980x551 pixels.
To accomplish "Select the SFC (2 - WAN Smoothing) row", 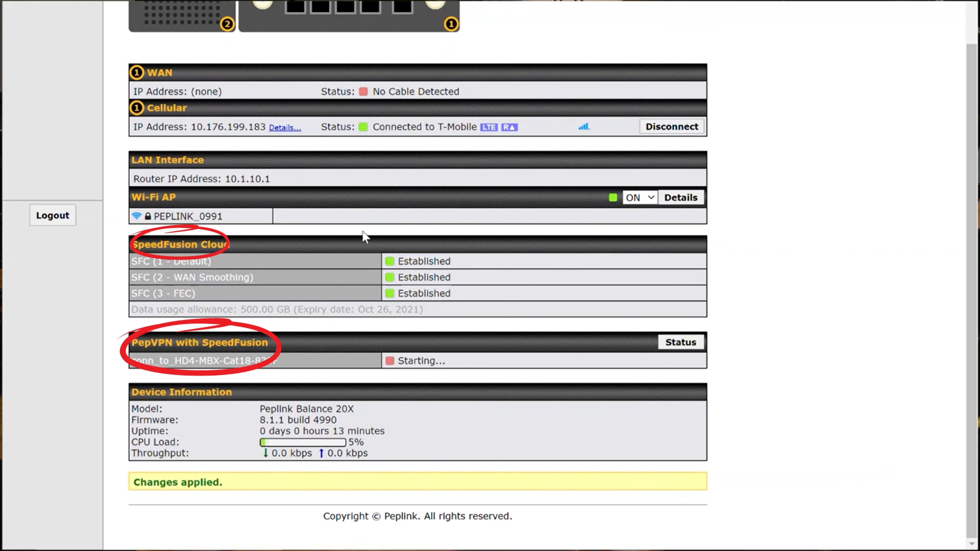I will click(x=192, y=277).
